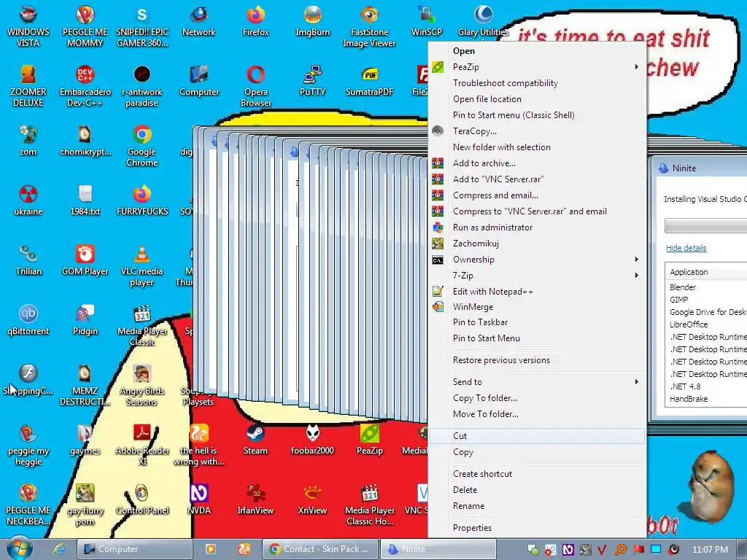Choose Open in the context menu

(x=537, y=51)
